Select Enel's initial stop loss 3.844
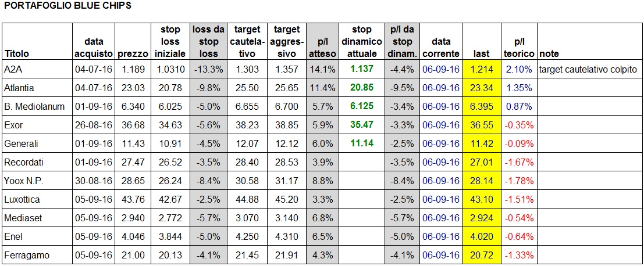 [170, 236]
